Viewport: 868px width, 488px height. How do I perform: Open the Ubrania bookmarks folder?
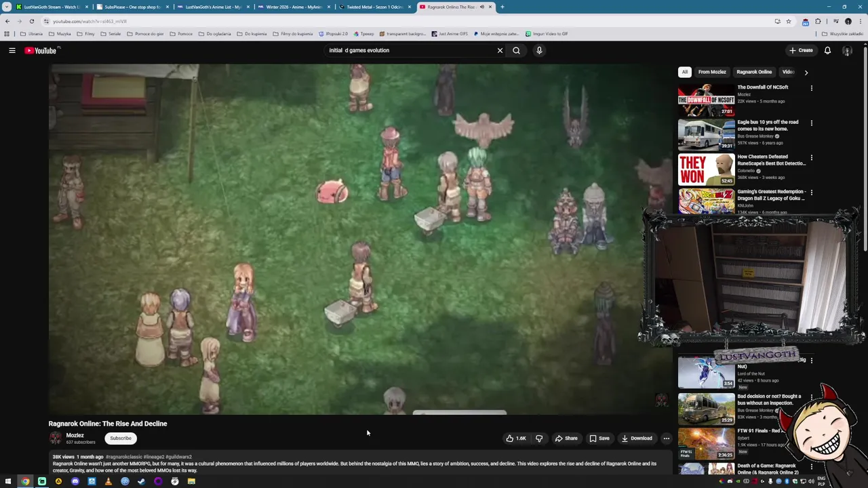(x=31, y=34)
